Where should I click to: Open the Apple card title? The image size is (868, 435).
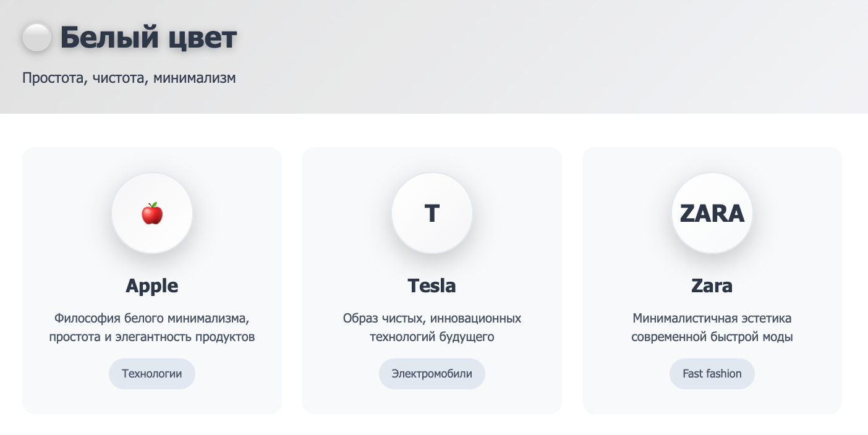152,286
